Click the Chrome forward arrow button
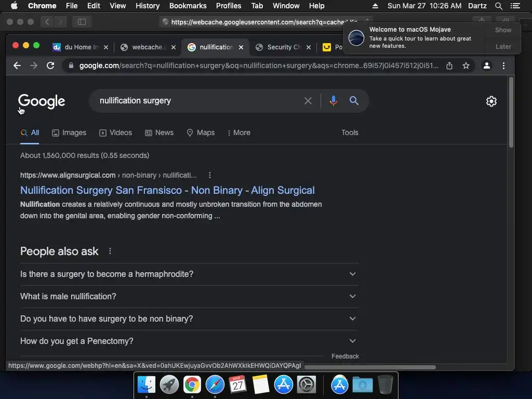532x399 pixels. click(x=34, y=65)
